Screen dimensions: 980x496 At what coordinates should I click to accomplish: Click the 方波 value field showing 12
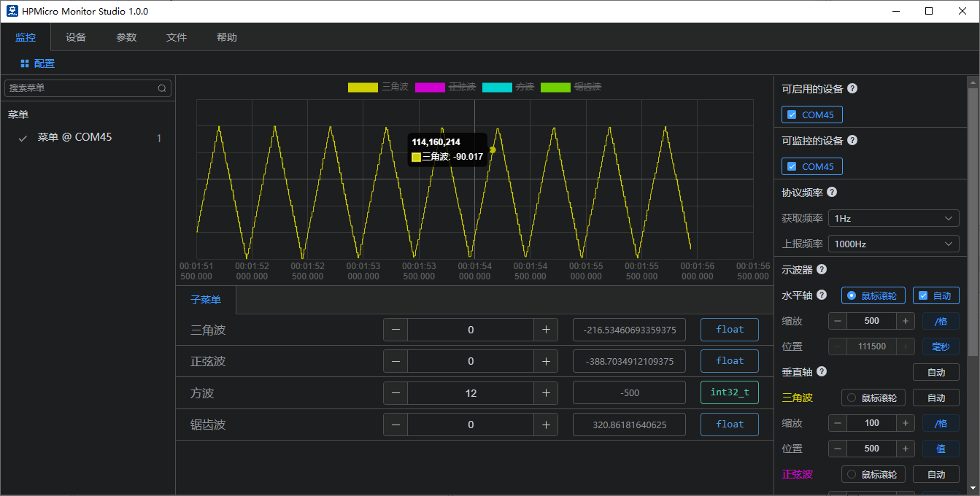click(x=471, y=393)
